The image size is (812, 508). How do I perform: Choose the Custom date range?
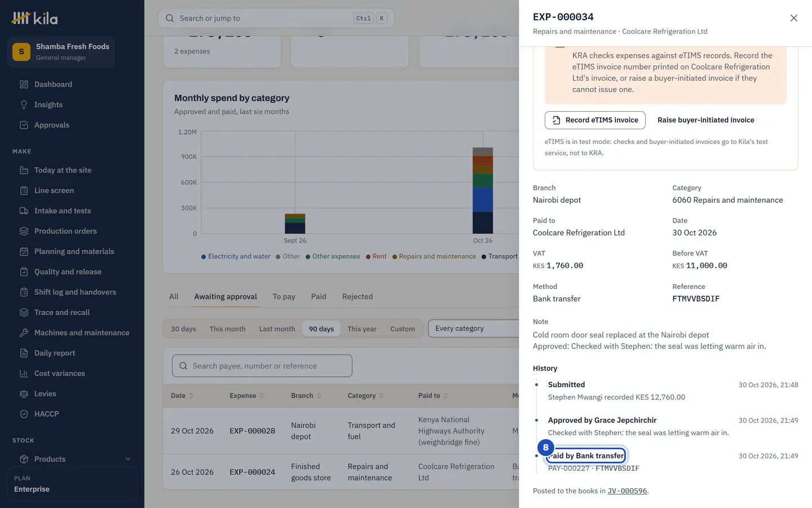tap(403, 329)
